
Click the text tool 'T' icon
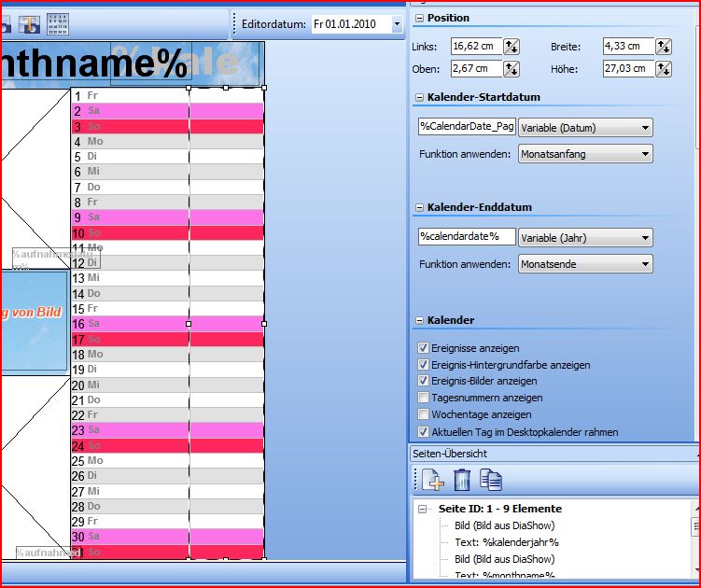click(29, 23)
